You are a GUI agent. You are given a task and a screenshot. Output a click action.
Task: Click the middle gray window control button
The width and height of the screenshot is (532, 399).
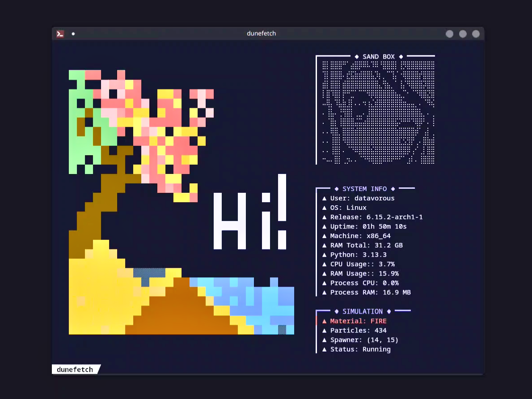click(x=463, y=34)
